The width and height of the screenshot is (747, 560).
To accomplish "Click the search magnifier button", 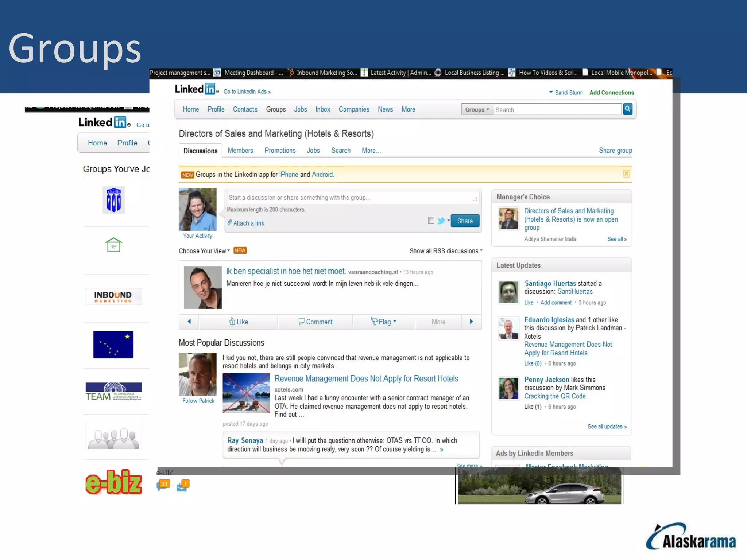I will tap(627, 109).
